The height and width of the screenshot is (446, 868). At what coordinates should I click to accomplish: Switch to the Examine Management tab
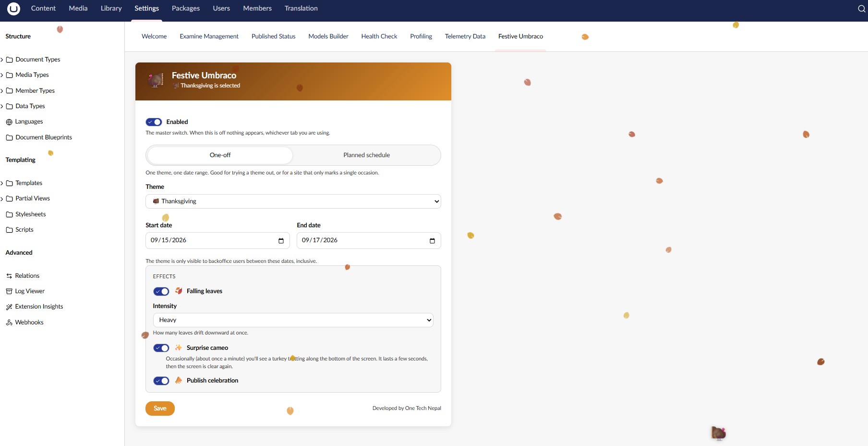209,37
